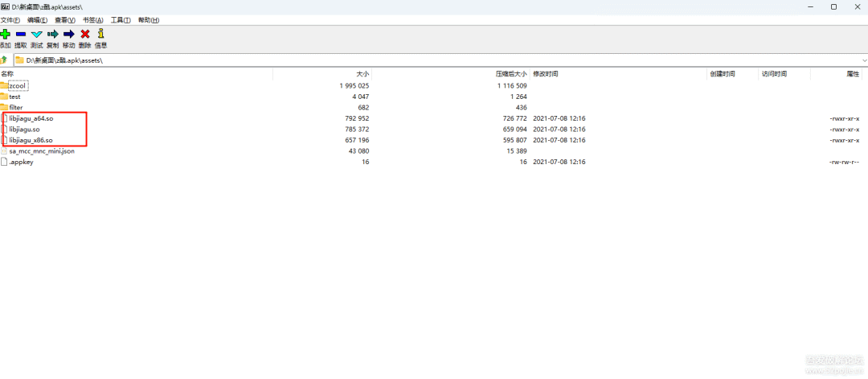Click the size value 43 080
868x379 pixels.
pyautogui.click(x=358, y=150)
